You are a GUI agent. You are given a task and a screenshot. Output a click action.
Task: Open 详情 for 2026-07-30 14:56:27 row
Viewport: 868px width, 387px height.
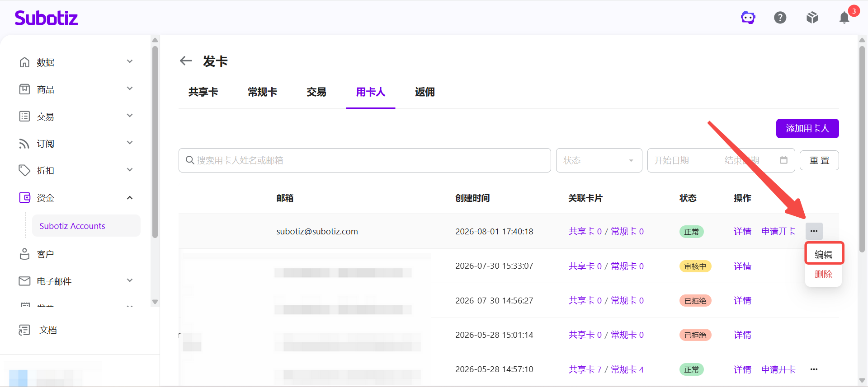pos(742,300)
